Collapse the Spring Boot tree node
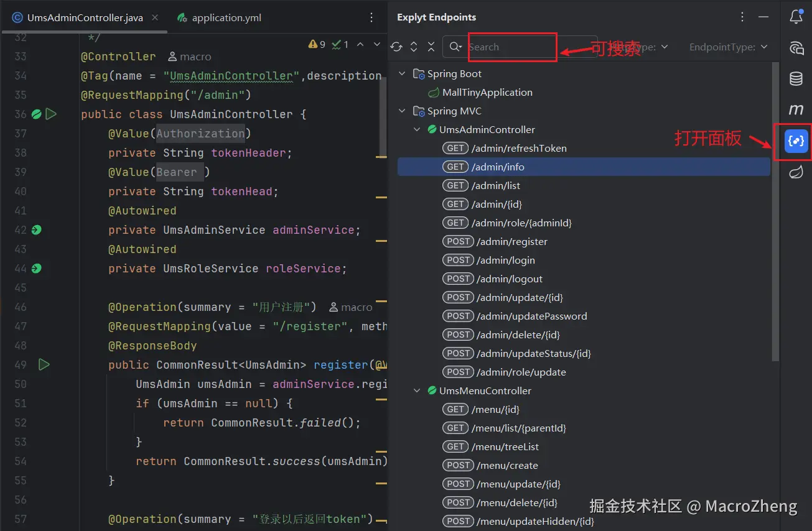The height and width of the screenshot is (531, 812). pos(403,74)
